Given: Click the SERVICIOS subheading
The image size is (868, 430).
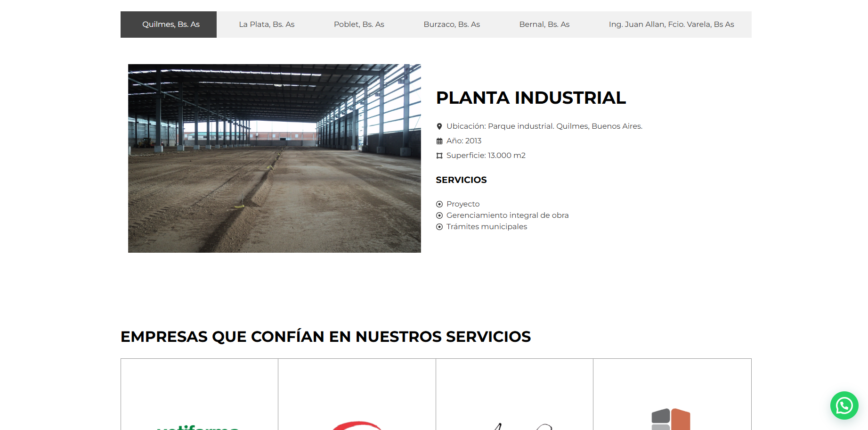Looking at the screenshot, I should tap(462, 180).
